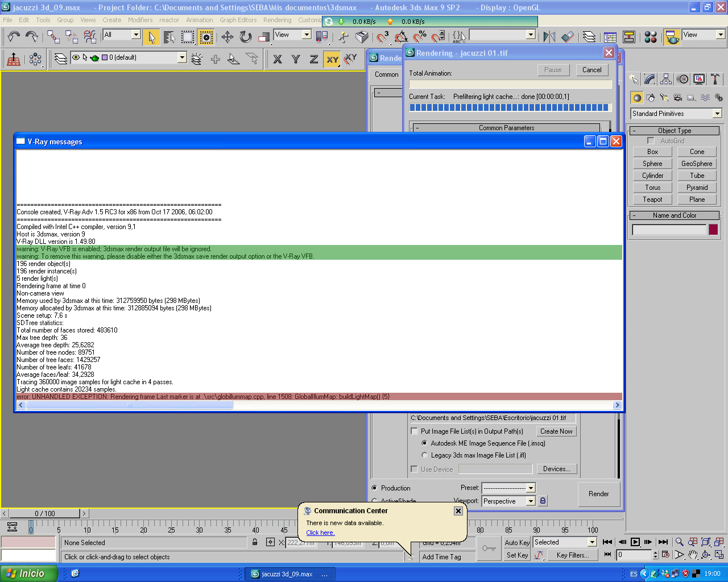728x582 pixels.
Task: Select the Lights category in Create panel
Action: 664,98
